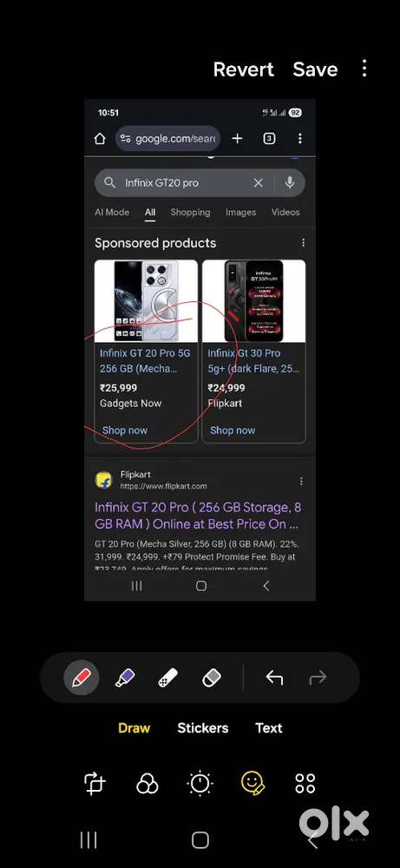This screenshot has width=400, height=868.
Task: Undo the last drawing stroke
Action: point(274,678)
